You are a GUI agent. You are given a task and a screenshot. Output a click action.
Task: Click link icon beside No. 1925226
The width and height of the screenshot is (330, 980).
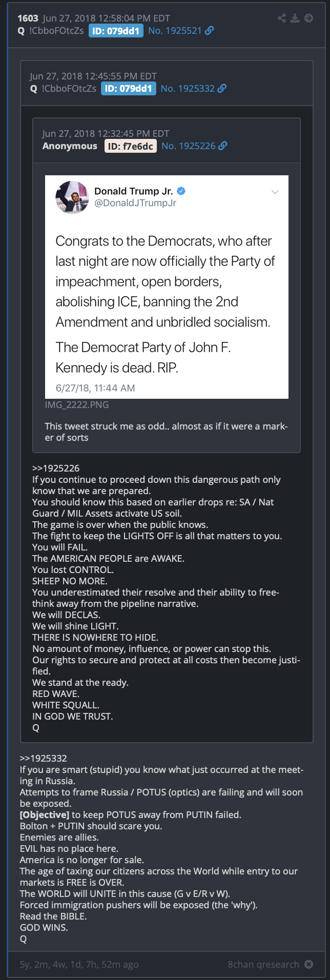pos(223,146)
